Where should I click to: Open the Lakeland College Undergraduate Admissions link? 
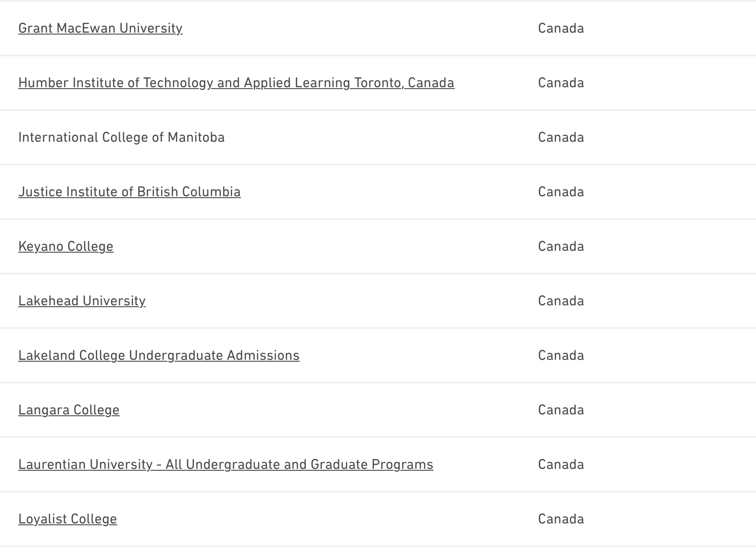click(159, 355)
